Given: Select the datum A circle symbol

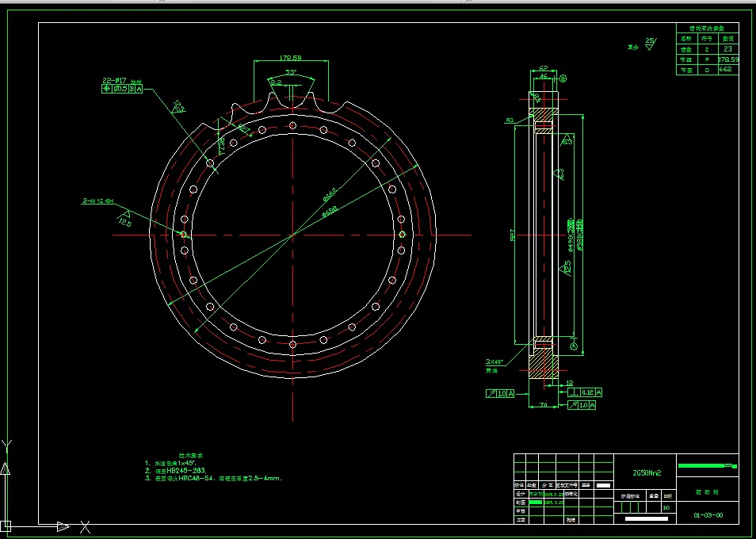Looking at the screenshot, I should point(573,346).
